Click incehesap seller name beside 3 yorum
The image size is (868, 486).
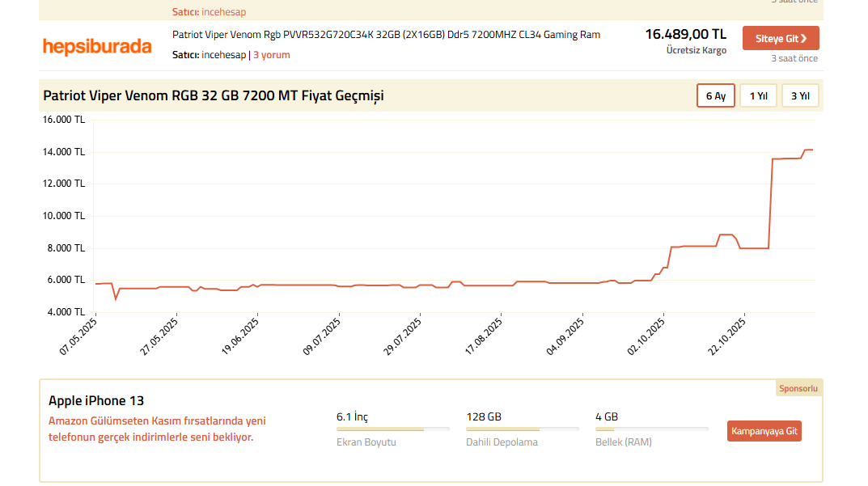[223, 55]
